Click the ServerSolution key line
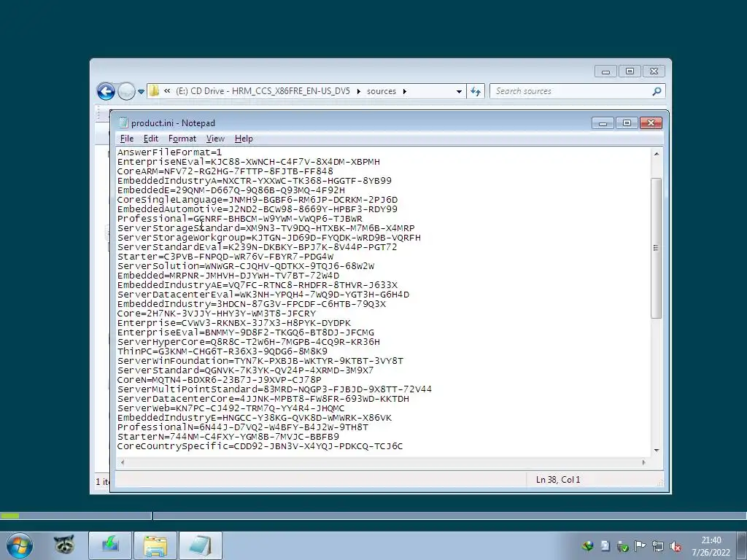Viewport: 747px width, 560px height. click(246, 266)
